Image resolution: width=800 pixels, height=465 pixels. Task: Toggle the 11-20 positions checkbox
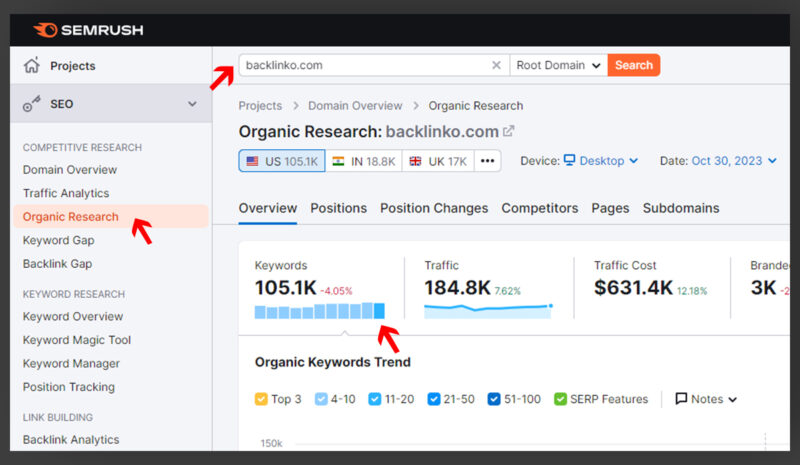[374, 399]
